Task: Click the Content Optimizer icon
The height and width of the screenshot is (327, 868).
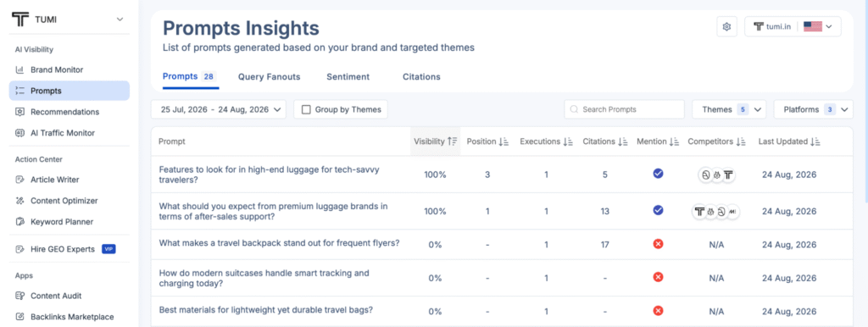Action: 19,200
